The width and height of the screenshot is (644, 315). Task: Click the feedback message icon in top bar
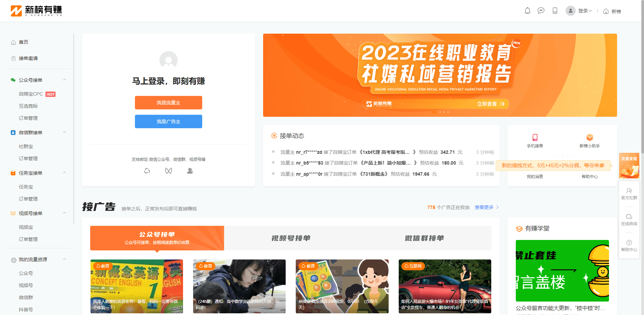[x=541, y=10]
